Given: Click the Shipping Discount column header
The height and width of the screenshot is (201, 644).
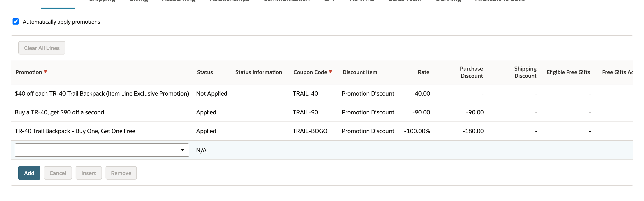Looking at the screenshot, I should [x=525, y=72].
